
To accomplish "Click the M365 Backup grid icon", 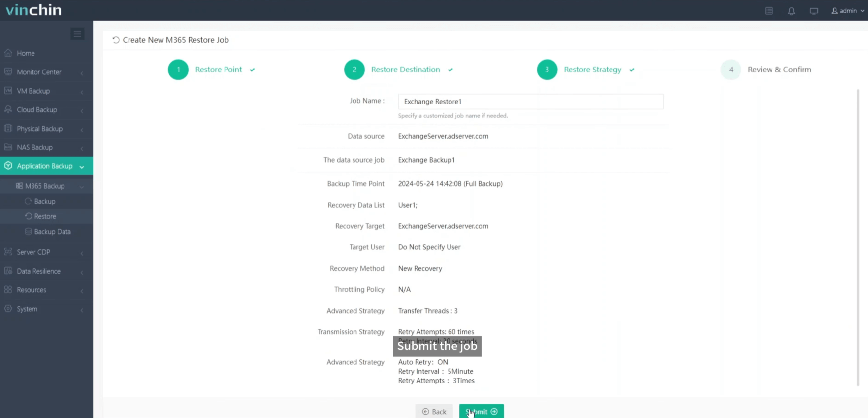I will (19, 186).
